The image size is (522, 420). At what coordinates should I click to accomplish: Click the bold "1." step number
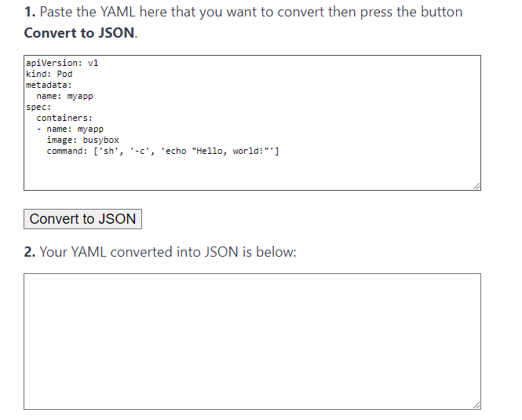29,13
